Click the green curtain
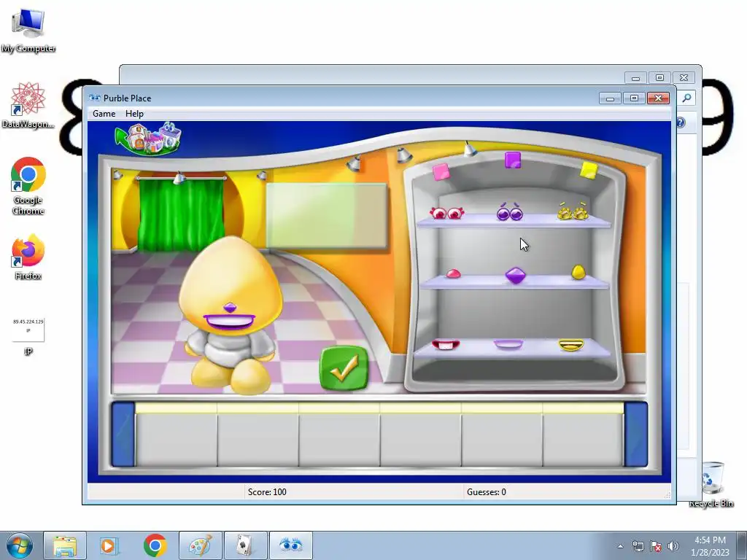The height and width of the screenshot is (560, 747). pos(182,214)
